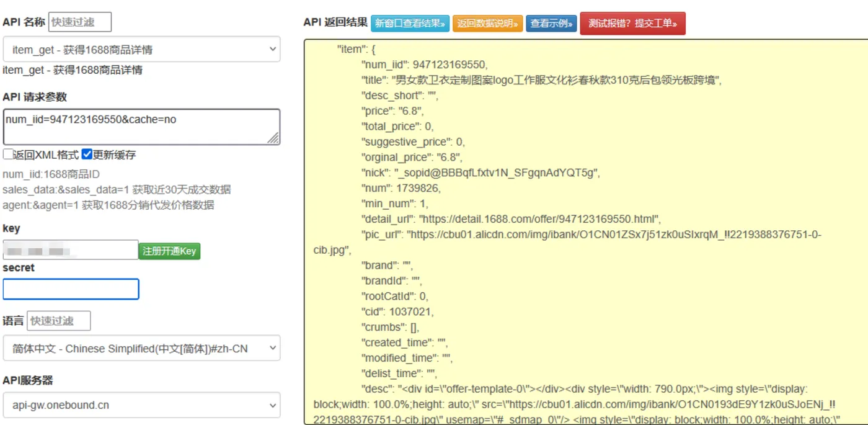Open the item_get API name dropdown
Image resolution: width=868 pixels, height=425 pixels.
click(x=141, y=49)
